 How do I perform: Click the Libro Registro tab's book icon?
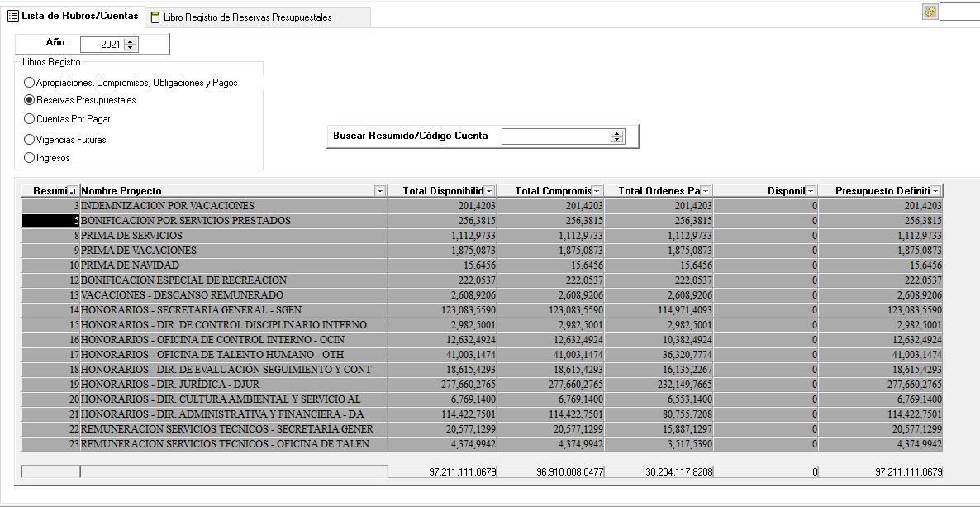point(155,17)
